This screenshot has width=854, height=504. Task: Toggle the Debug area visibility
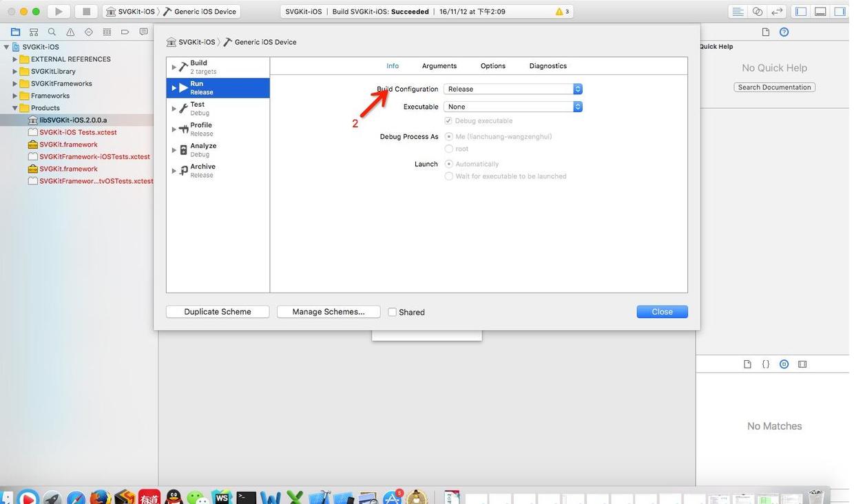coord(820,11)
